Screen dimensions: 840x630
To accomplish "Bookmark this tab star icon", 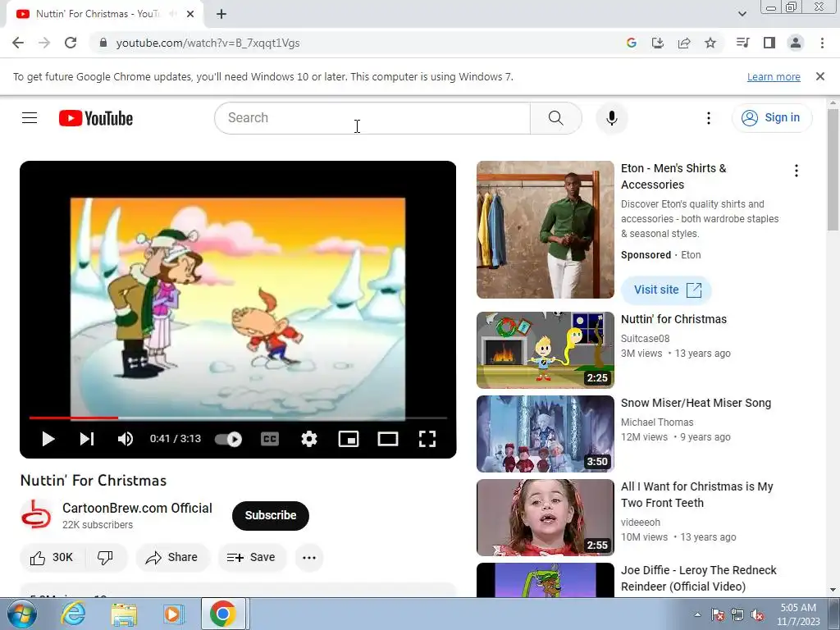I will [x=710, y=43].
